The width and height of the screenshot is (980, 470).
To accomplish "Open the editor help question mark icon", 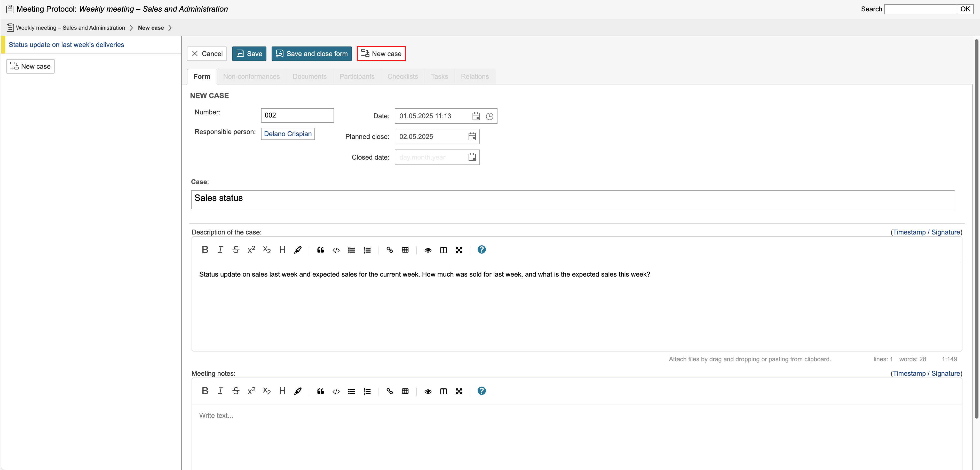I will tap(481, 250).
